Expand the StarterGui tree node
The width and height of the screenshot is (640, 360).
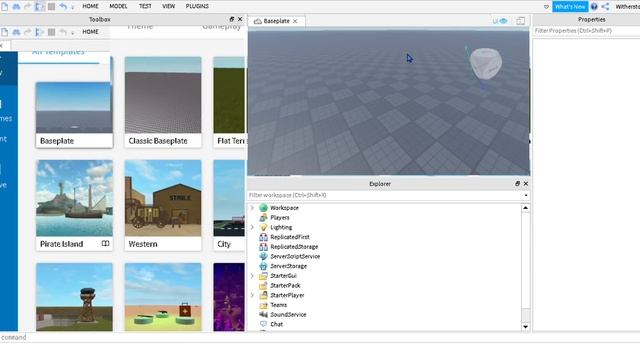tap(252, 276)
